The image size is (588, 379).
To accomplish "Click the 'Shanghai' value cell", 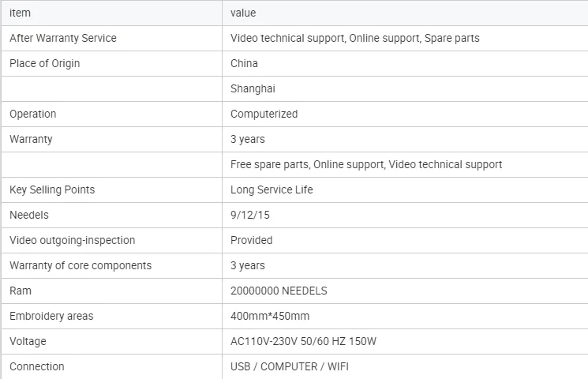I will 405,88.
